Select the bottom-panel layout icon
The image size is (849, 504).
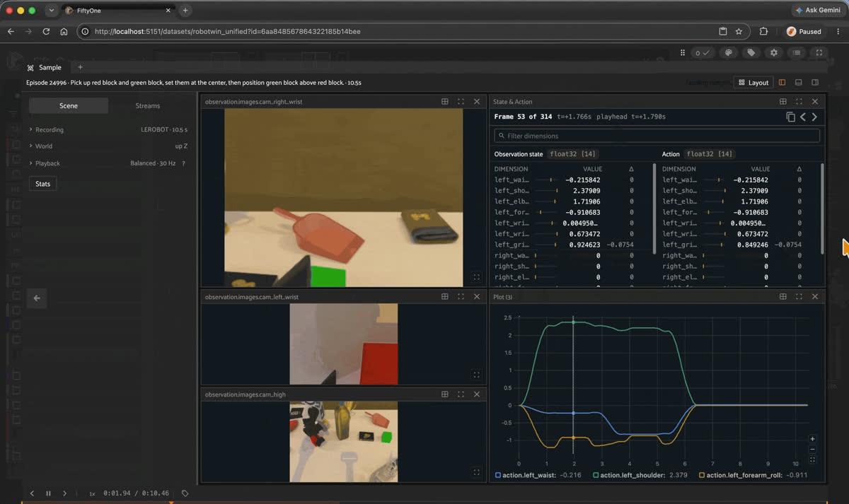(x=799, y=83)
